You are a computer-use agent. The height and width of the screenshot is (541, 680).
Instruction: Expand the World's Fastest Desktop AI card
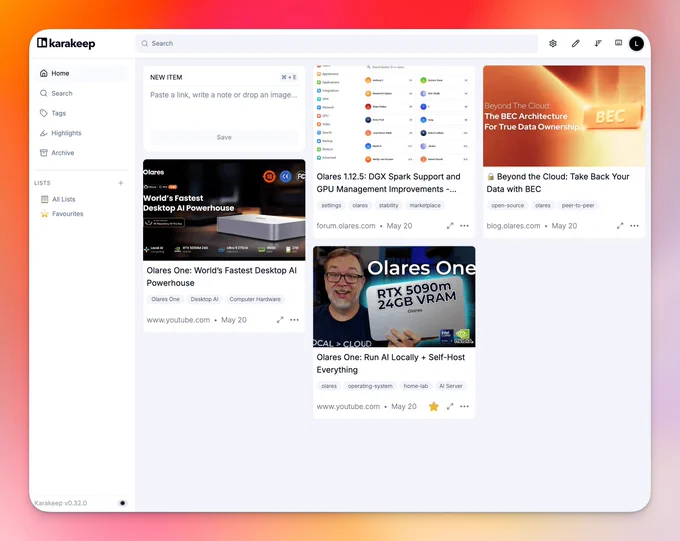coord(280,320)
